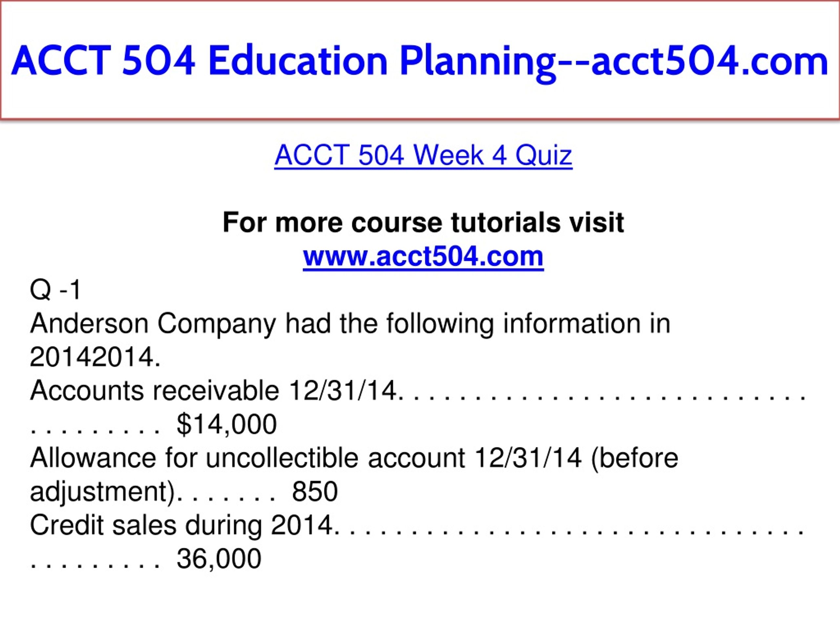Click 'acct504.com' in the title heading
Screen dimensions: 840x630
coord(710,61)
